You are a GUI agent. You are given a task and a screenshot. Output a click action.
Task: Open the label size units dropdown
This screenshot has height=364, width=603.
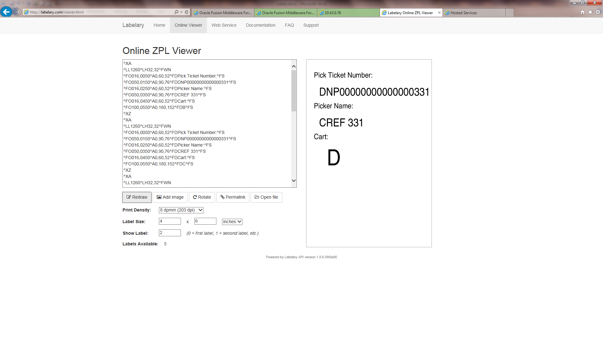[232, 222]
